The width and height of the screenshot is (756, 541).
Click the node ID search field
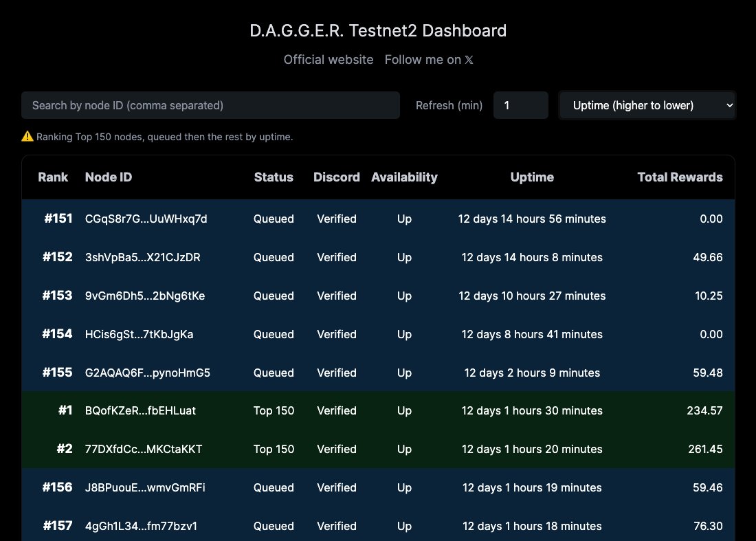click(210, 104)
